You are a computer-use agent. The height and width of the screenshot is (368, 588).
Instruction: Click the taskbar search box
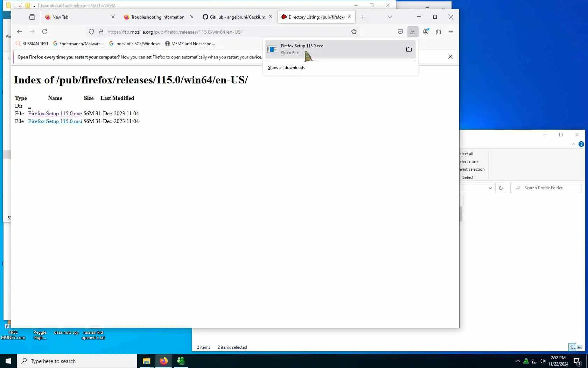77,361
